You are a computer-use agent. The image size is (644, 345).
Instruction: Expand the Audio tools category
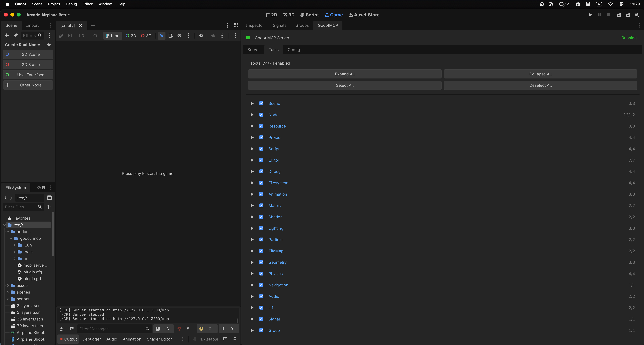coord(252,296)
